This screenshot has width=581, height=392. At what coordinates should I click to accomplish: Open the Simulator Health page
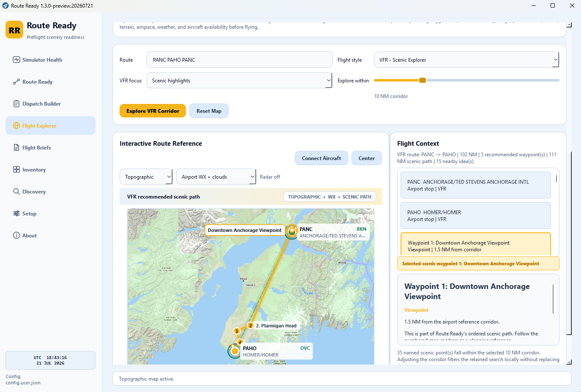(x=50, y=60)
